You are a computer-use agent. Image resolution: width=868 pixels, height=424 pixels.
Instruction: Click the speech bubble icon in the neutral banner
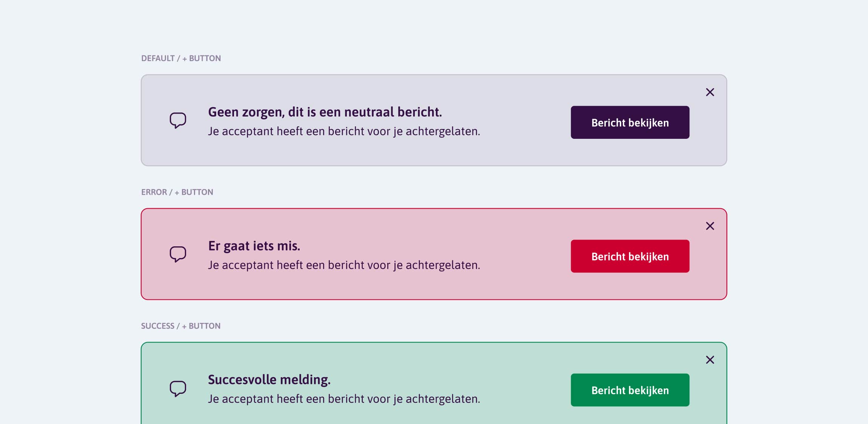tap(178, 120)
